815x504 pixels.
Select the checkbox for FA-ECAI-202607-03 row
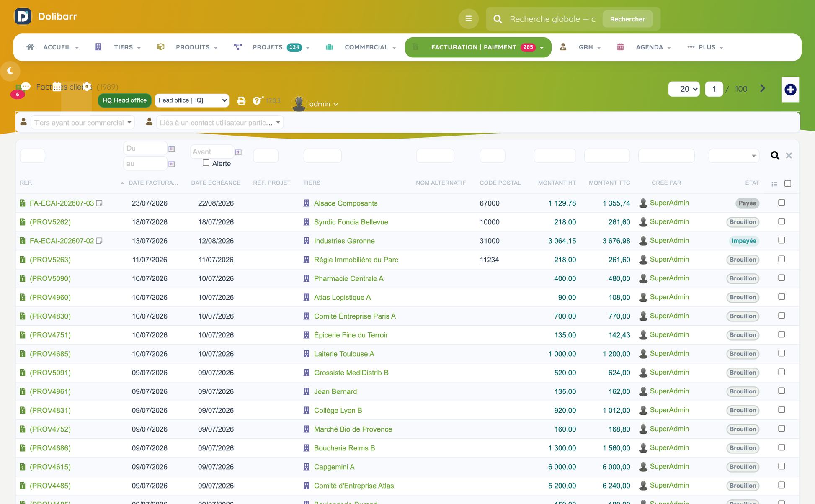(x=781, y=203)
